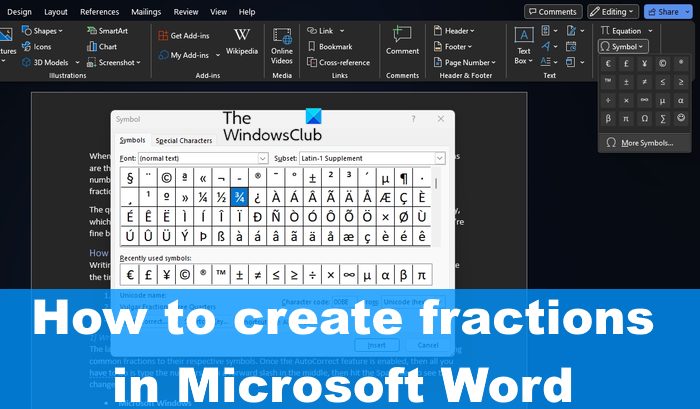This screenshot has height=409, width=700.
Task: Insert a Comment
Action: tap(402, 41)
